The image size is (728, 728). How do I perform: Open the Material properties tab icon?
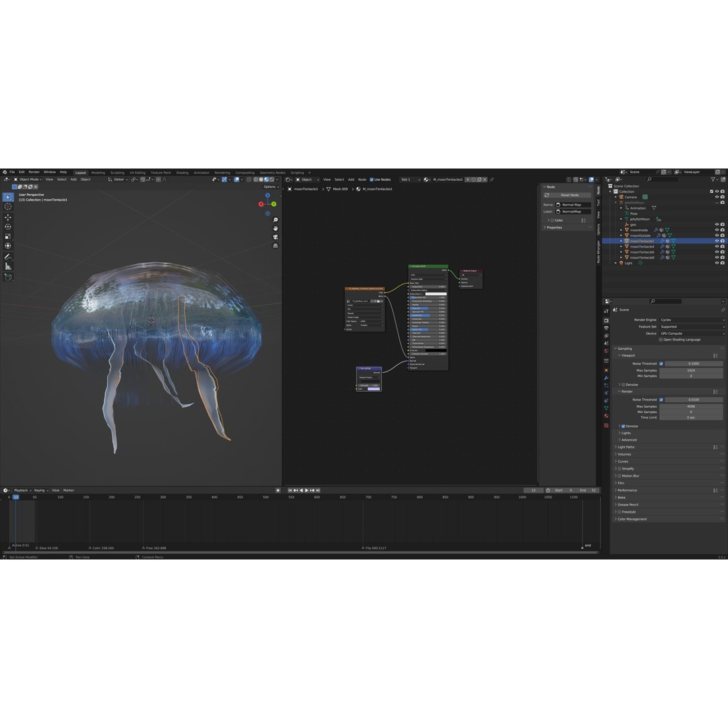tap(607, 416)
